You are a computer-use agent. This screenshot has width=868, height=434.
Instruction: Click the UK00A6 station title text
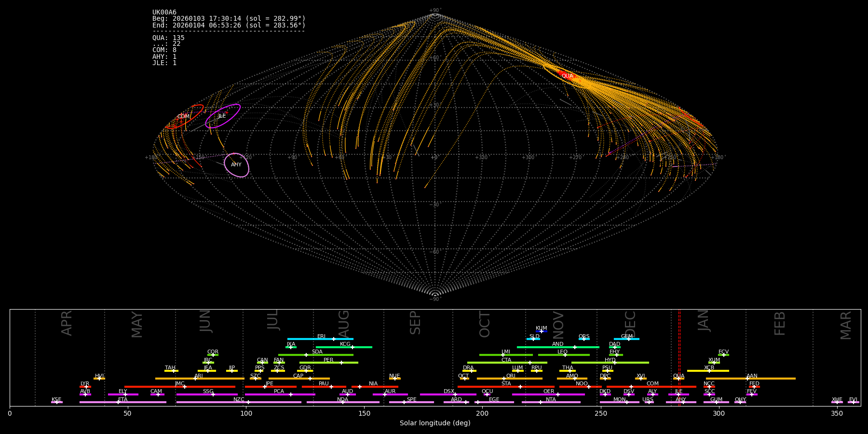(x=164, y=12)
